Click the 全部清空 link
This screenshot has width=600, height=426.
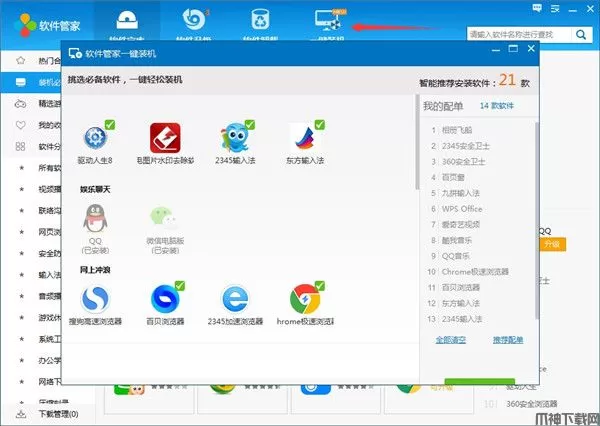pyautogui.click(x=451, y=339)
